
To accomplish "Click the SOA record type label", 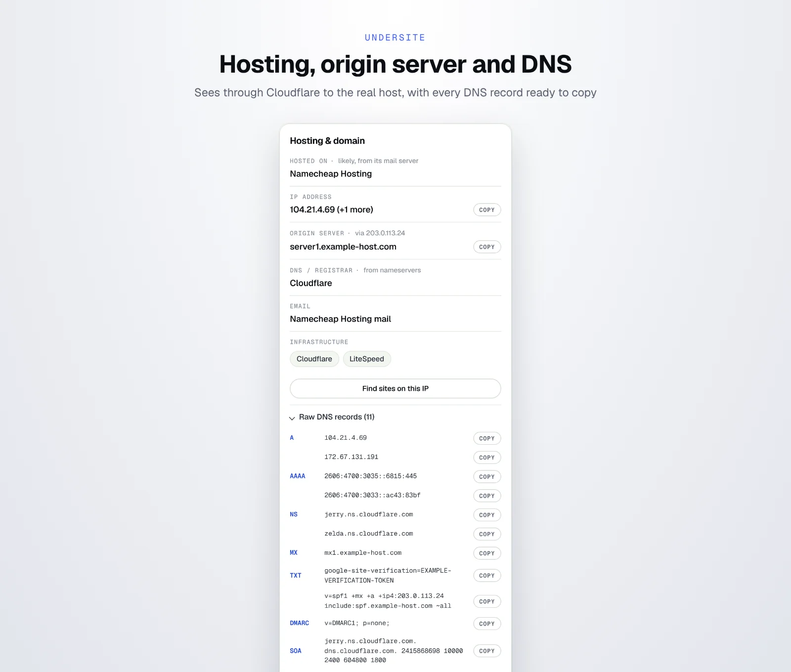I will pos(296,651).
